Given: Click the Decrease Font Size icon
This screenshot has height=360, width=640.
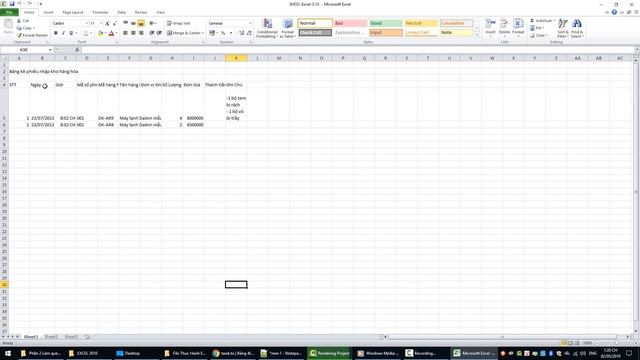Looking at the screenshot, I should click(x=115, y=23).
